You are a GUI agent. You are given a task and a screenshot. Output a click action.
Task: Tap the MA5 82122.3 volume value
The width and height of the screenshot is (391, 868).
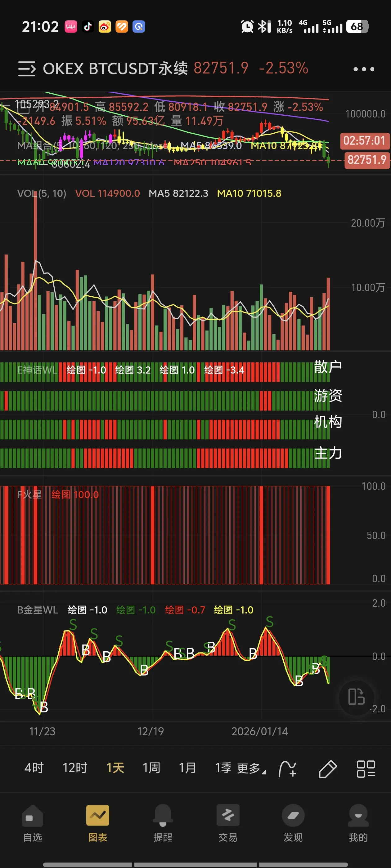[x=178, y=193]
